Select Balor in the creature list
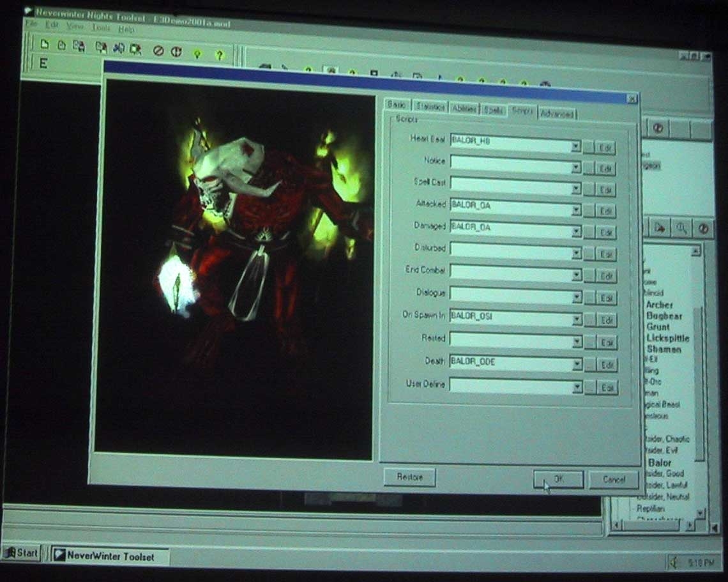This screenshot has width=728, height=582. click(x=660, y=463)
